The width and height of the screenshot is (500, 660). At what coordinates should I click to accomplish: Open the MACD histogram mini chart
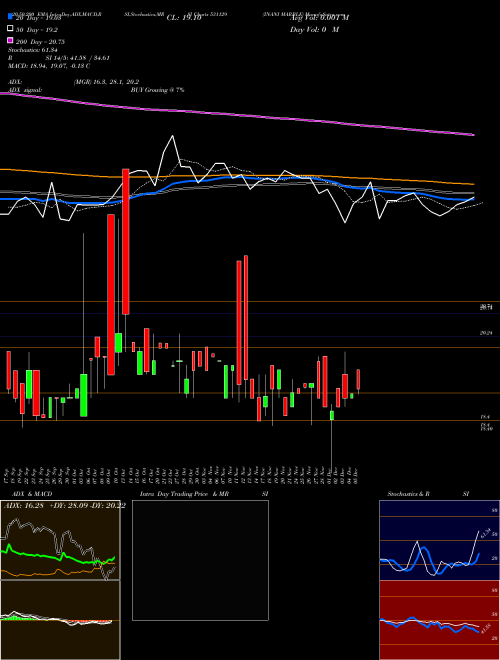tap(60, 620)
